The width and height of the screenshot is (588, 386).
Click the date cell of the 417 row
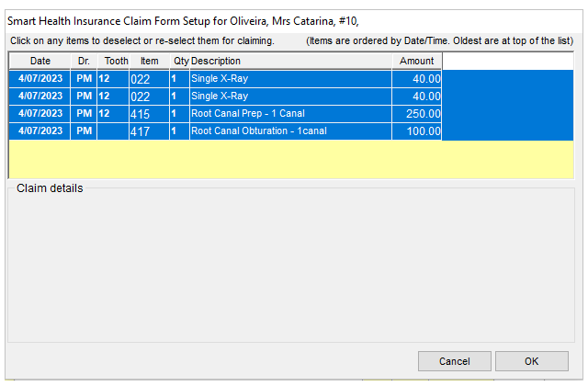click(x=40, y=131)
